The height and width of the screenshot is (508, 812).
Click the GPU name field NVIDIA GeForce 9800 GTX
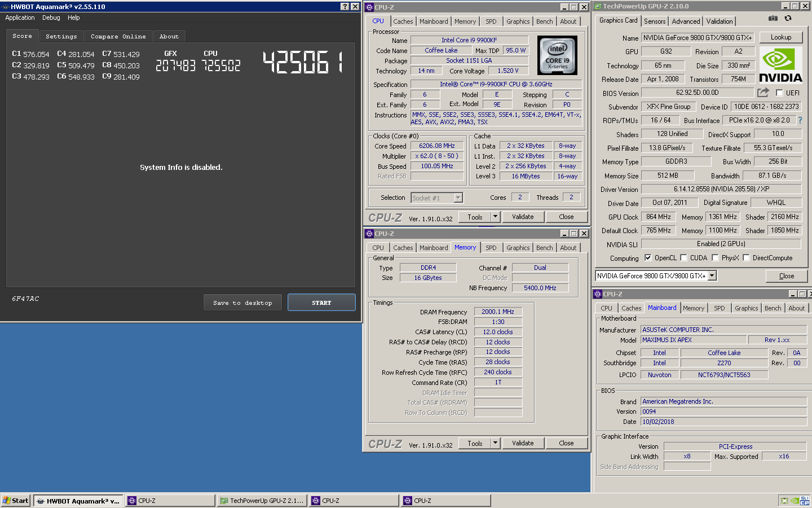[697, 38]
